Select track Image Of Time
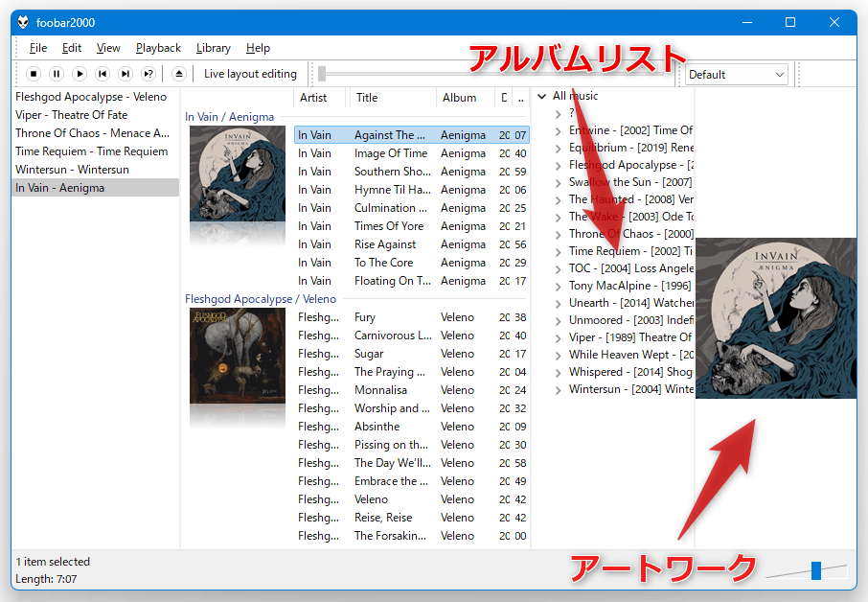The height and width of the screenshot is (602, 868). 412,153
